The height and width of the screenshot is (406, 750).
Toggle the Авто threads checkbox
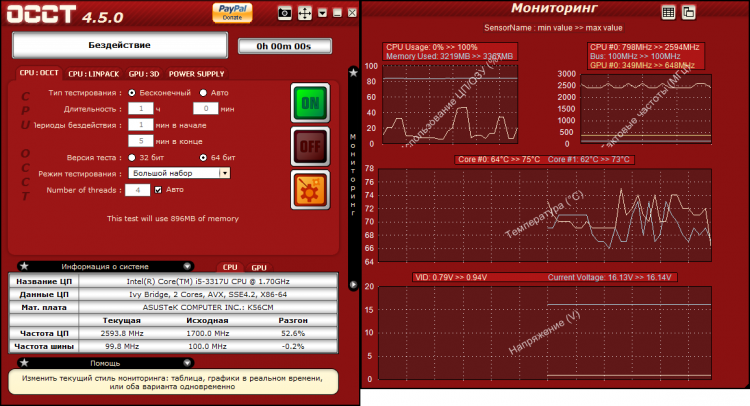[158, 190]
